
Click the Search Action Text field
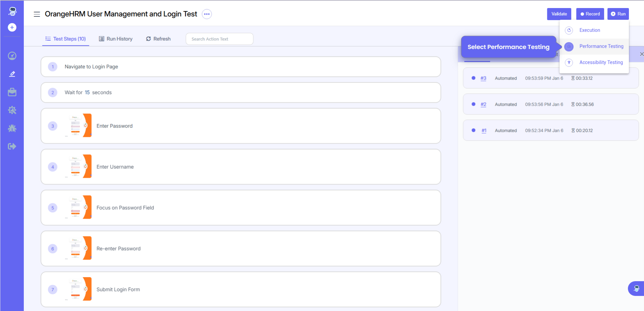click(219, 39)
